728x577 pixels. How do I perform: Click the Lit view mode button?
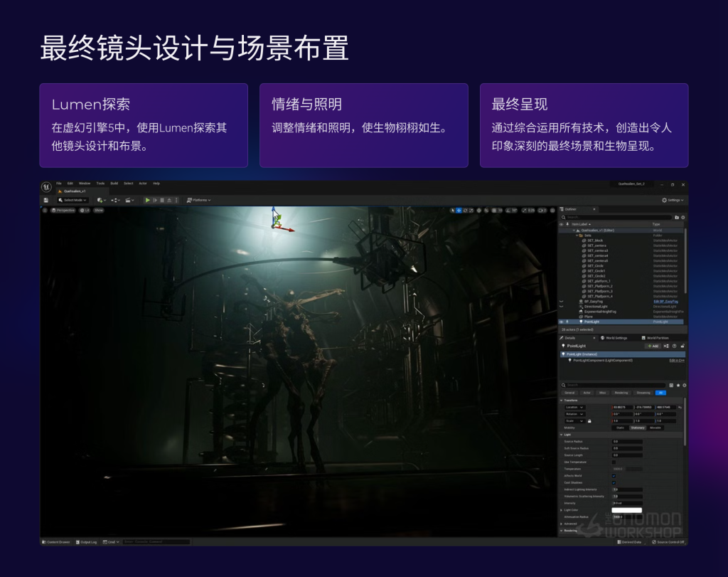pyautogui.click(x=85, y=211)
